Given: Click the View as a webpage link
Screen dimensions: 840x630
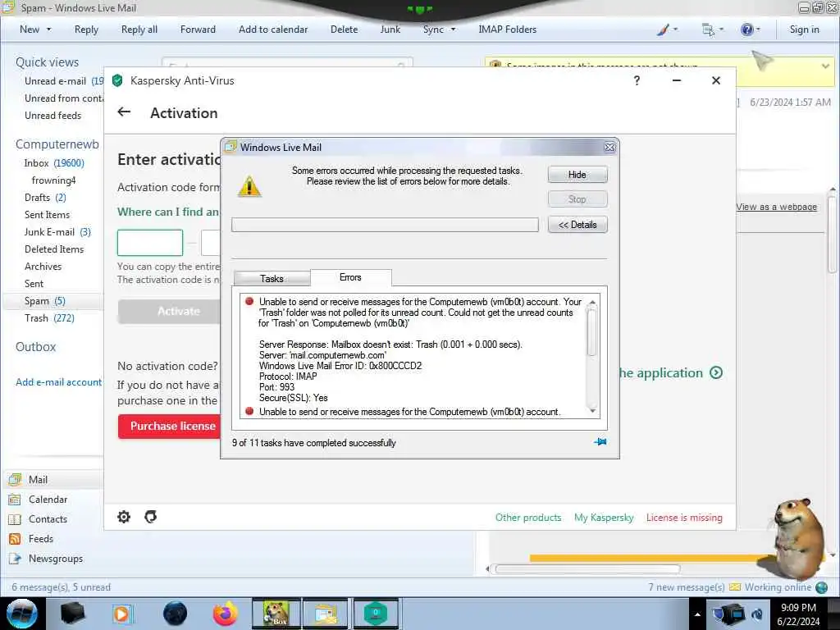Looking at the screenshot, I should [777, 207].
